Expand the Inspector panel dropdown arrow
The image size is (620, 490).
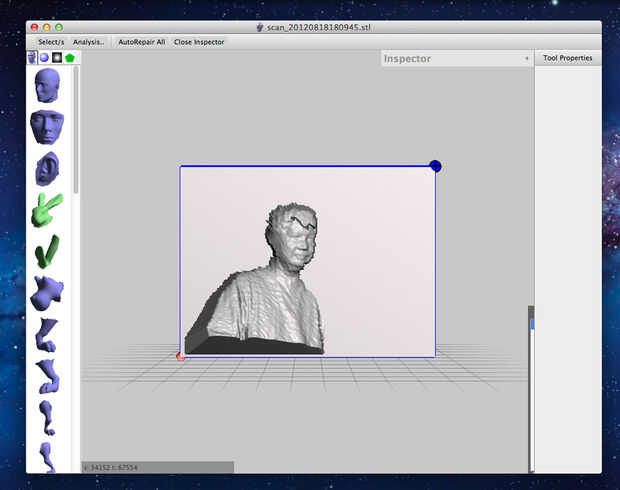(x=526, y=59)
